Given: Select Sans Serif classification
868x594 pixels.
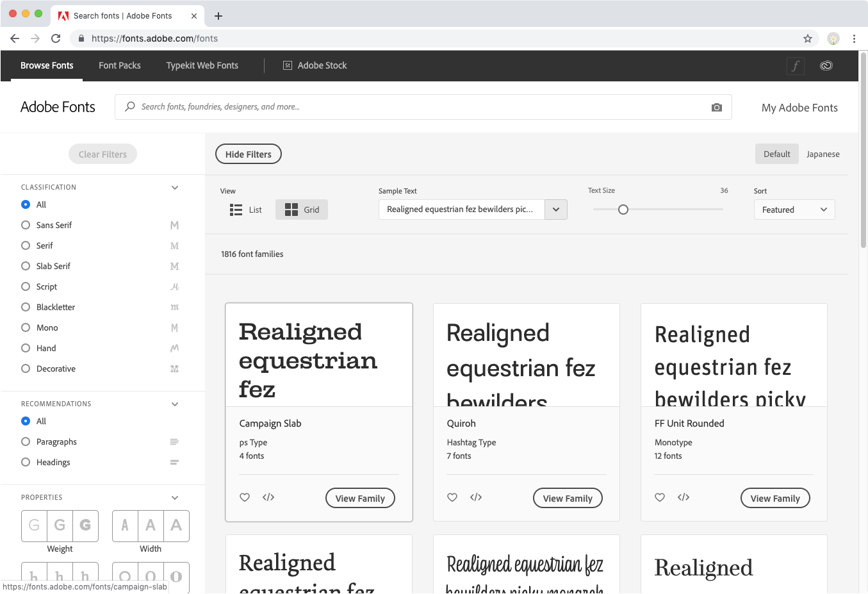Looking at the screenshot, I should [x=26, y=225].
